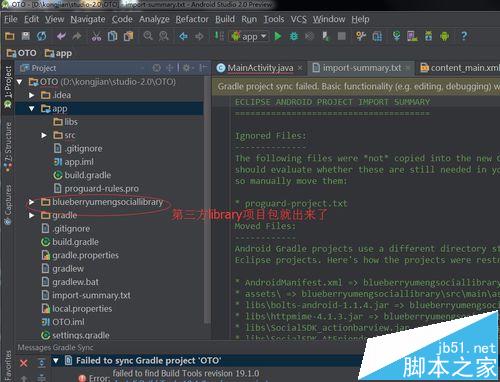Open Android Device Monitor robot icon
500x382 pixels.
(x=444, y=36)
